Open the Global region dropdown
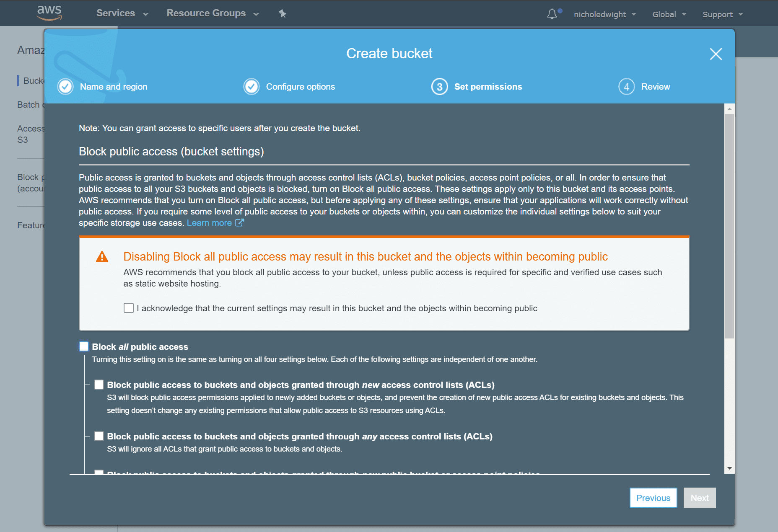 [x=669, y=14]
